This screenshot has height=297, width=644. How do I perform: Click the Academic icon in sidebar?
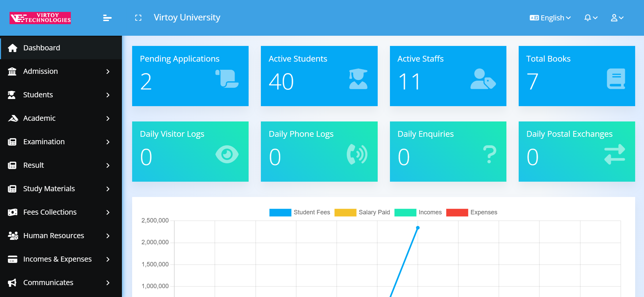13,118
